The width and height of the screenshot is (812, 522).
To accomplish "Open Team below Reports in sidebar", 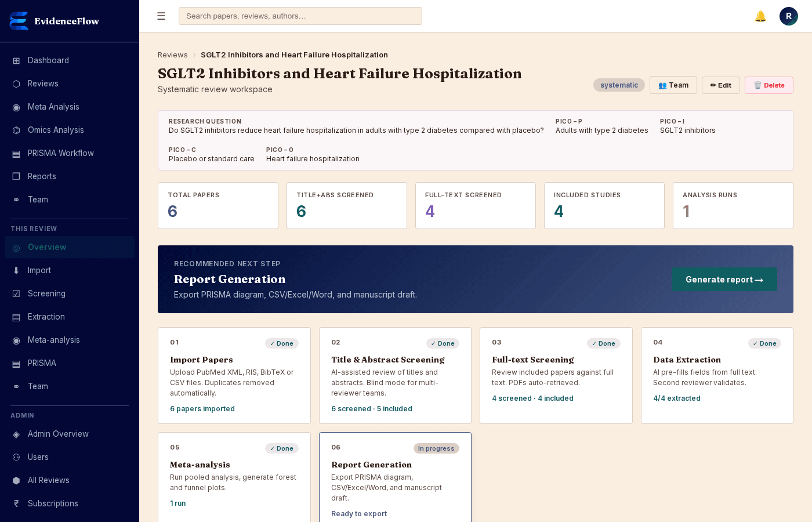I will [70, 200].
